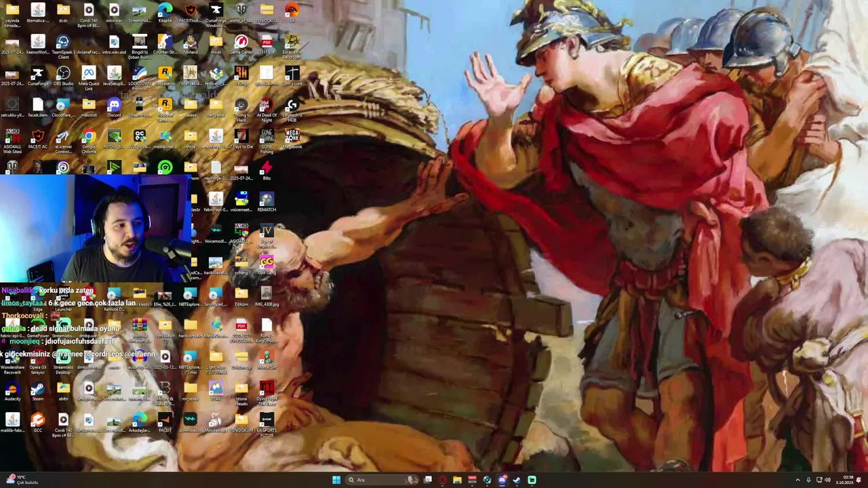
Task: Open Streamlabs from the taskbar
Action: (x=532, y=480)
